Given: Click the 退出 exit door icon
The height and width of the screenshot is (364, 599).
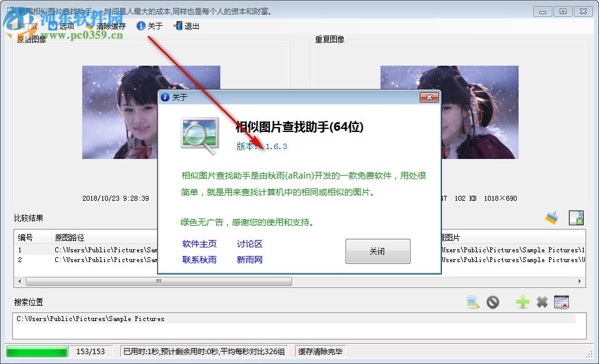Looking at the screenshot, I should [178, 26].
